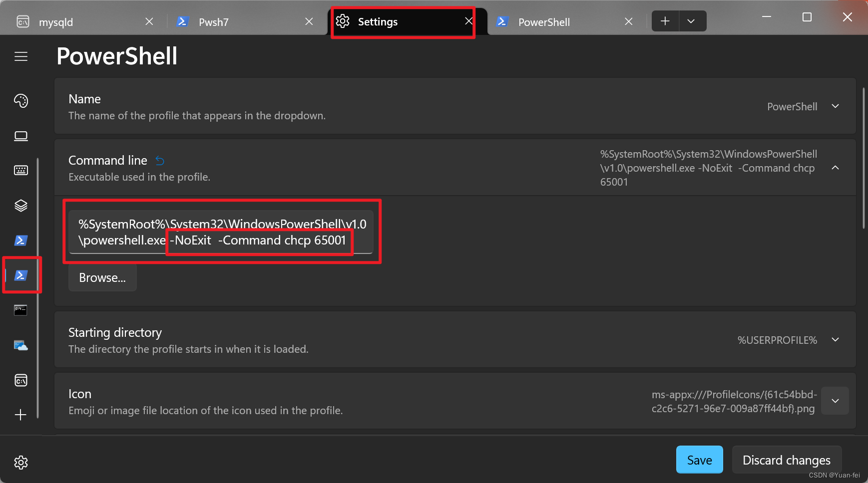Close the Settings tab
Screen dimensions: 868x483
tap(469, 21)
